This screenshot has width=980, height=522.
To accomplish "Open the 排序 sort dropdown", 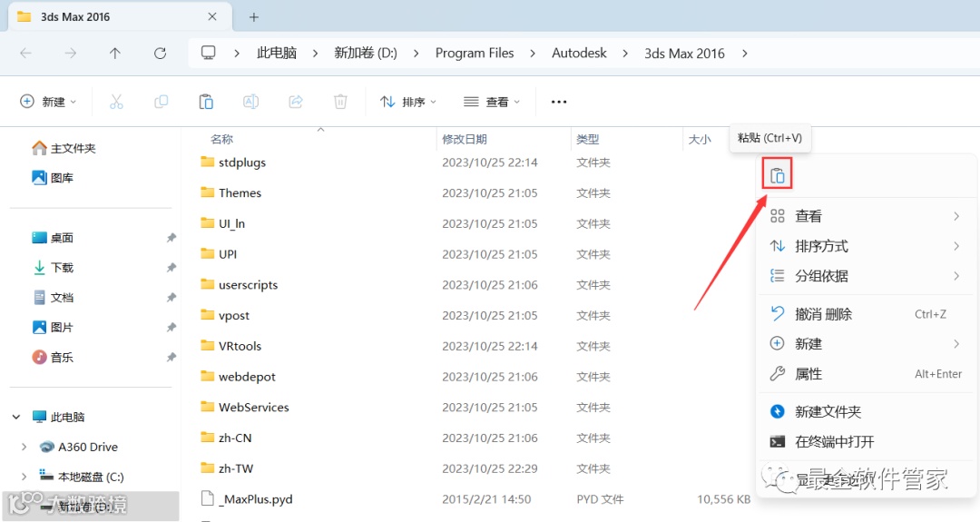I will [x=408, y=102].
